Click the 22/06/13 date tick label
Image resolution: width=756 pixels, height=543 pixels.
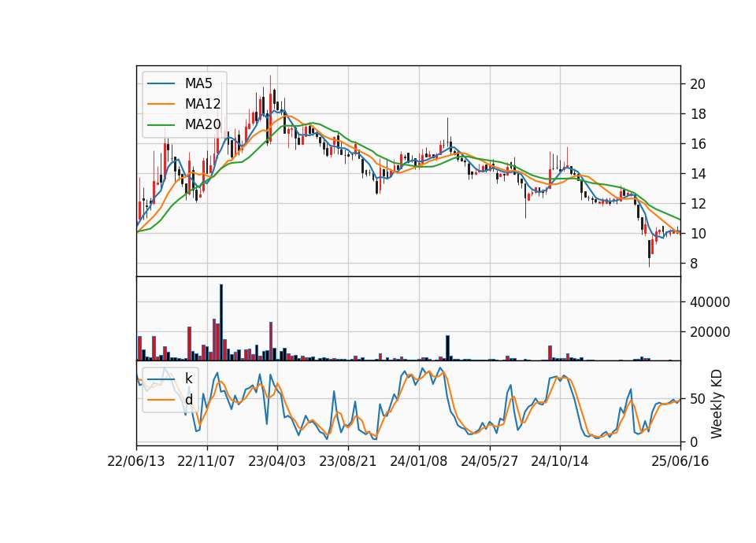coord(136,461)
